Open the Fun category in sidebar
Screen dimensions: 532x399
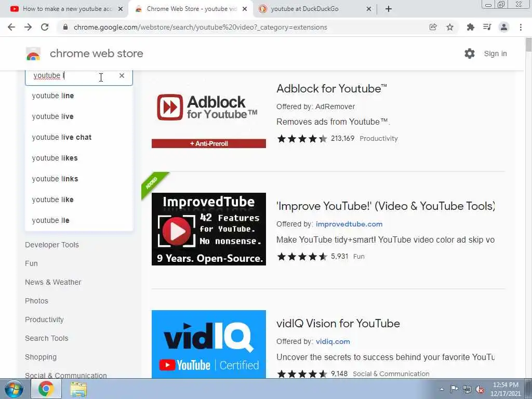pos(31,263)
